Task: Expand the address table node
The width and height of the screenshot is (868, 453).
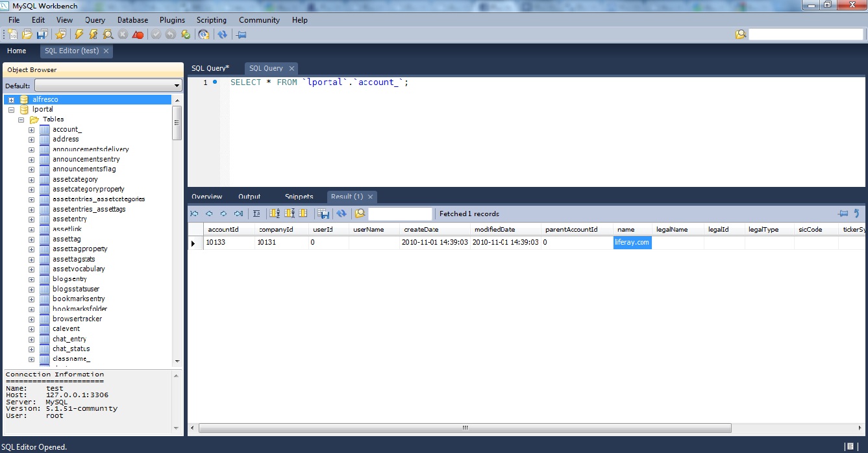Action: tap(31, 140)
